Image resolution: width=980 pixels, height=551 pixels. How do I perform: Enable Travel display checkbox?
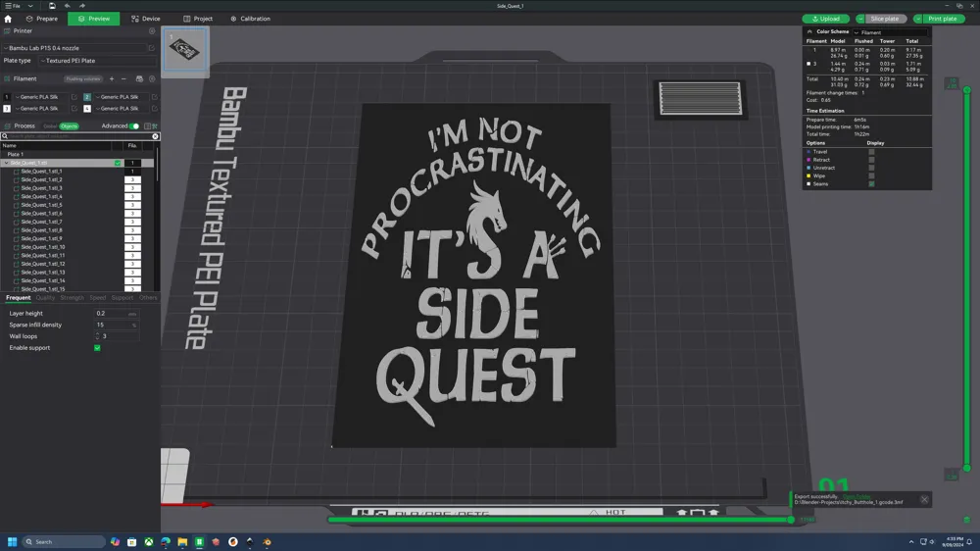pos(871,152)
